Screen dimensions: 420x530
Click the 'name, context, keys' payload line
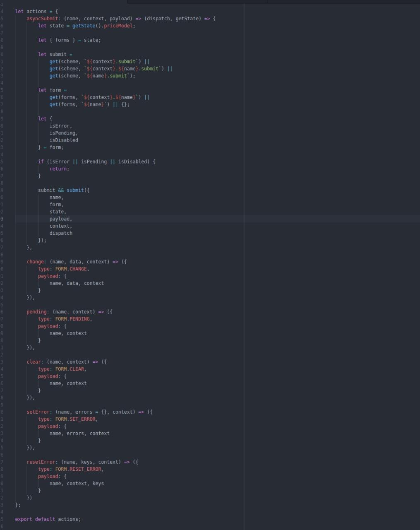[x=77, y=484]
